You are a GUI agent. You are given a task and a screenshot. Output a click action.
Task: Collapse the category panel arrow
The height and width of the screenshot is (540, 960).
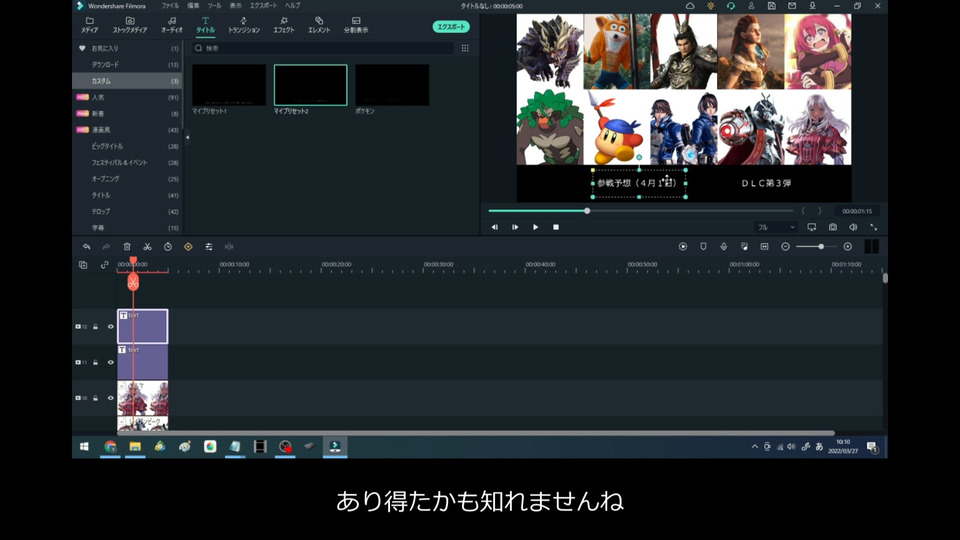[187, 138]
